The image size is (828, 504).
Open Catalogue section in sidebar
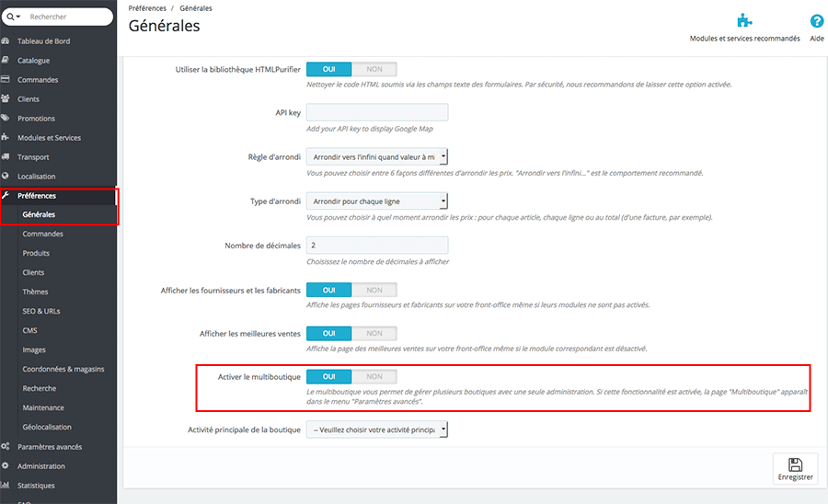[x=33, y=61]
